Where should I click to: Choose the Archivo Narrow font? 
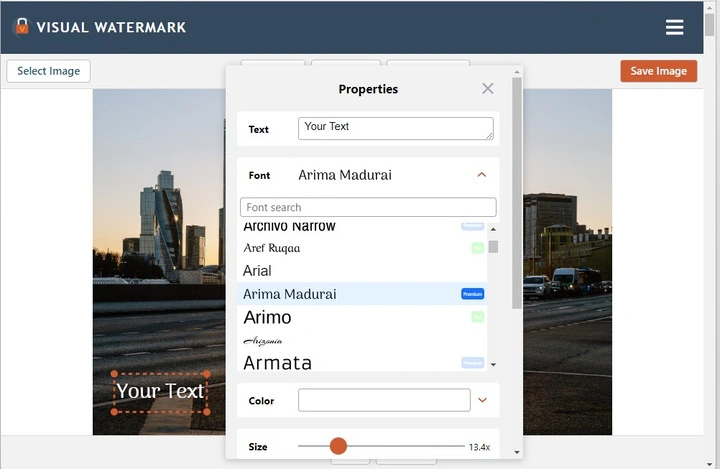[362, 226]
